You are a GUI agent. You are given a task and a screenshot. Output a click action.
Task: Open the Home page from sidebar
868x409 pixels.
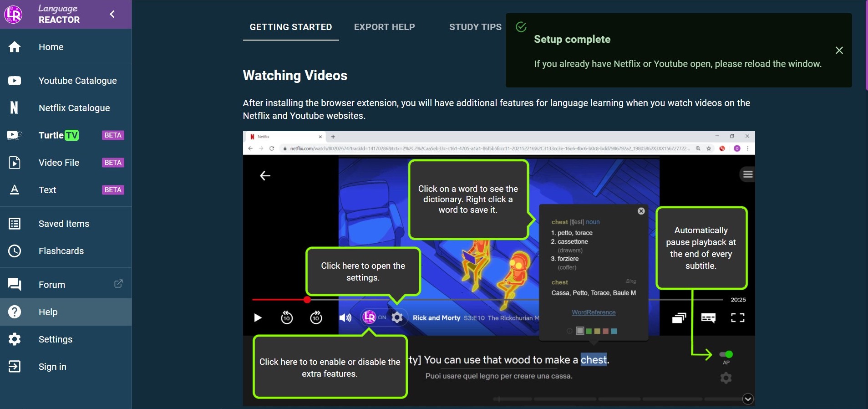pyautogui.click(x=51, y=47)
